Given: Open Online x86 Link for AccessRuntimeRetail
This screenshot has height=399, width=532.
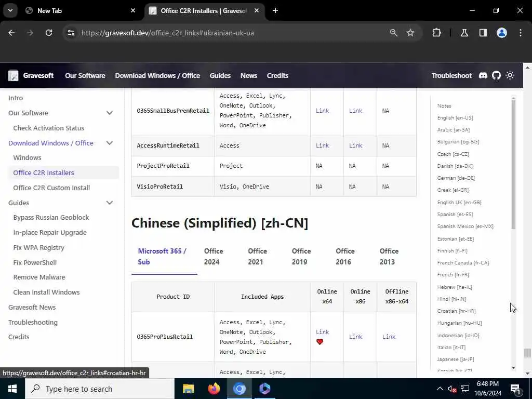Looking at the screenshot, I should click(x=355, y=145).
